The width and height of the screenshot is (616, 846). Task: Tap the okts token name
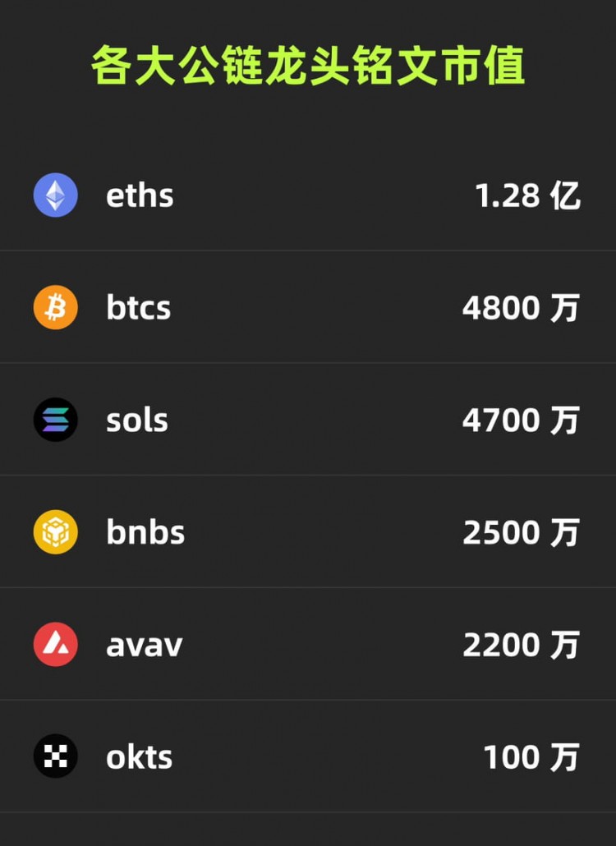[140, 756]
